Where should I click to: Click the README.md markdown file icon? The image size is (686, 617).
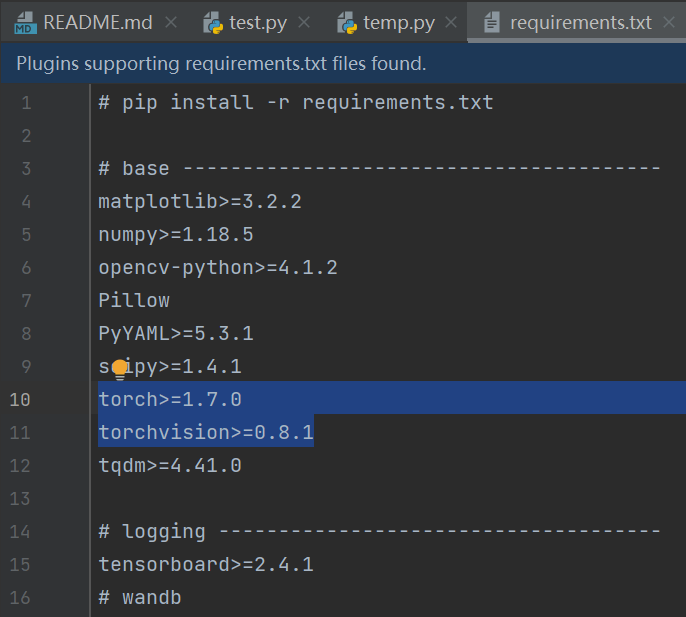(25, 23)
